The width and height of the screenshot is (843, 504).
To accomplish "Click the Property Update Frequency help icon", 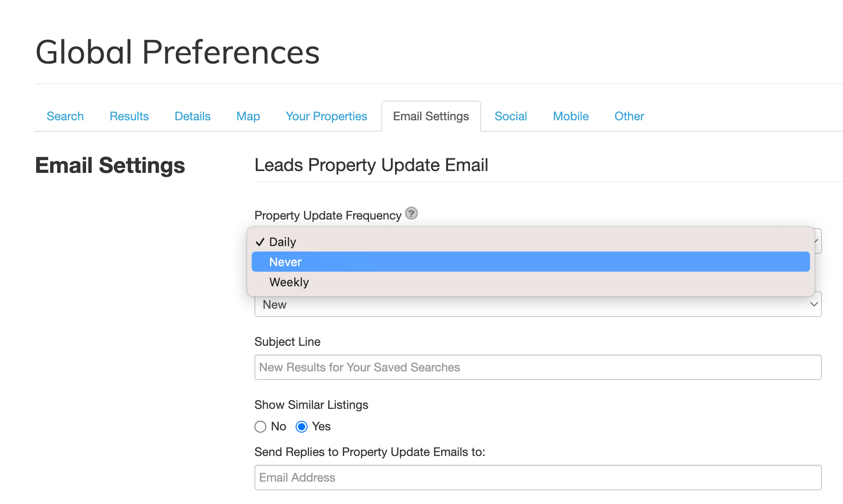I will pos(411,214).
